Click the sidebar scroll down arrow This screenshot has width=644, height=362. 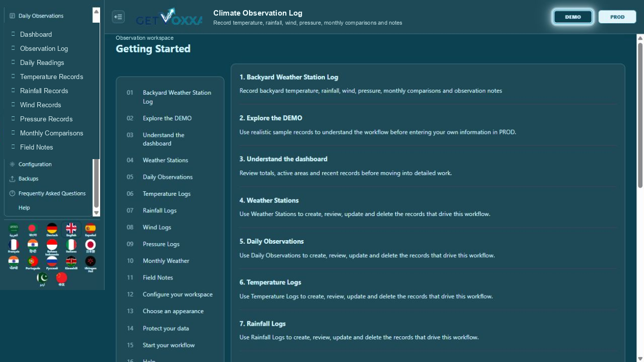click(x=97, y=213)
